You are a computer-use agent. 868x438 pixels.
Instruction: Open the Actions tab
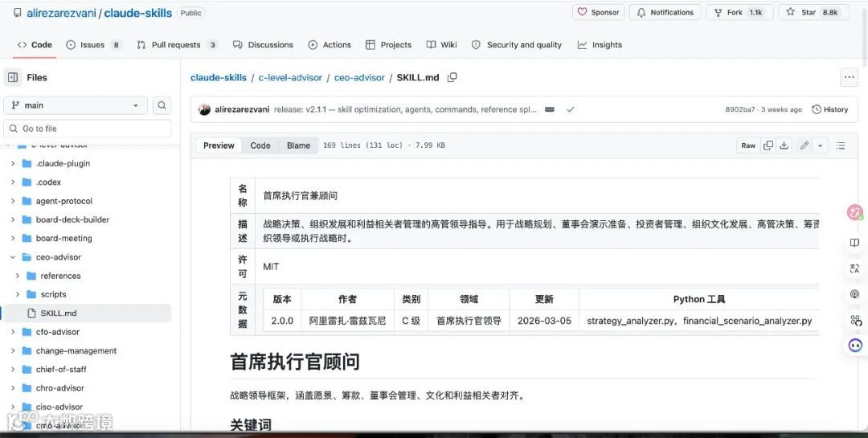click(330, 45)
